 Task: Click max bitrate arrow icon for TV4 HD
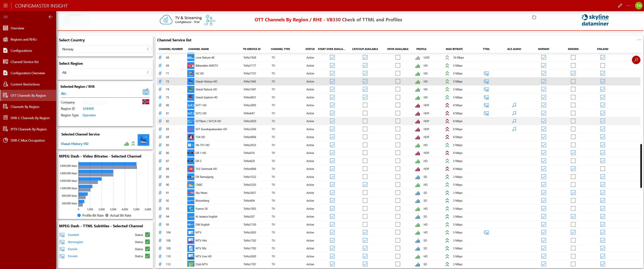[447, 137]
